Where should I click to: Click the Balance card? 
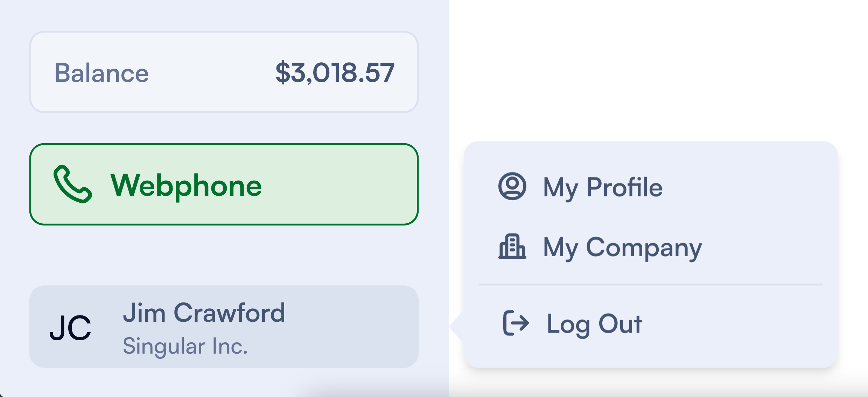[224, 72]
